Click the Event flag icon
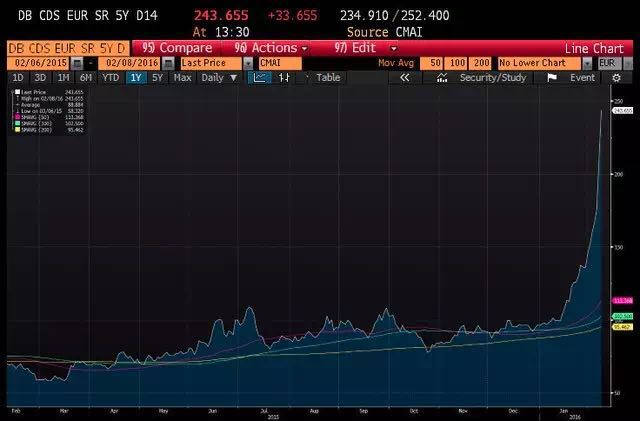Screen dimensions: 640x421 point(552,77)
